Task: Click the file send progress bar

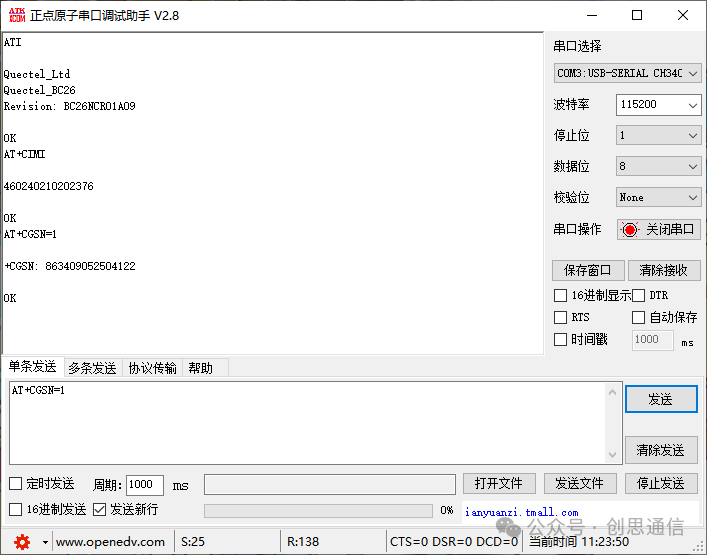Action: pyautogui.click(x=318, y=510)
